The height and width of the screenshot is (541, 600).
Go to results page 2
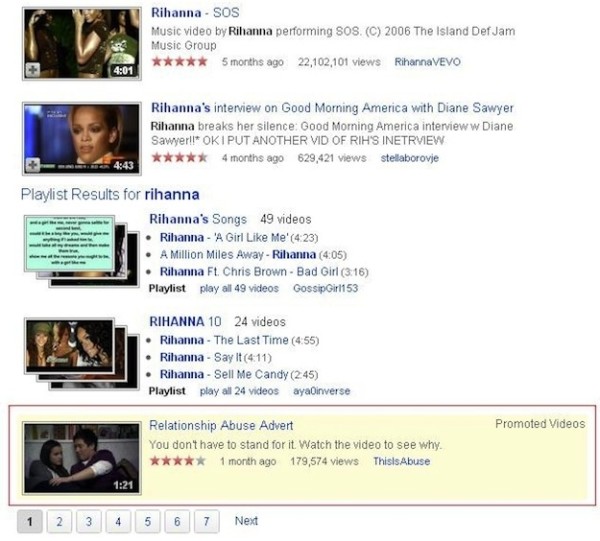tap(59, 521)
